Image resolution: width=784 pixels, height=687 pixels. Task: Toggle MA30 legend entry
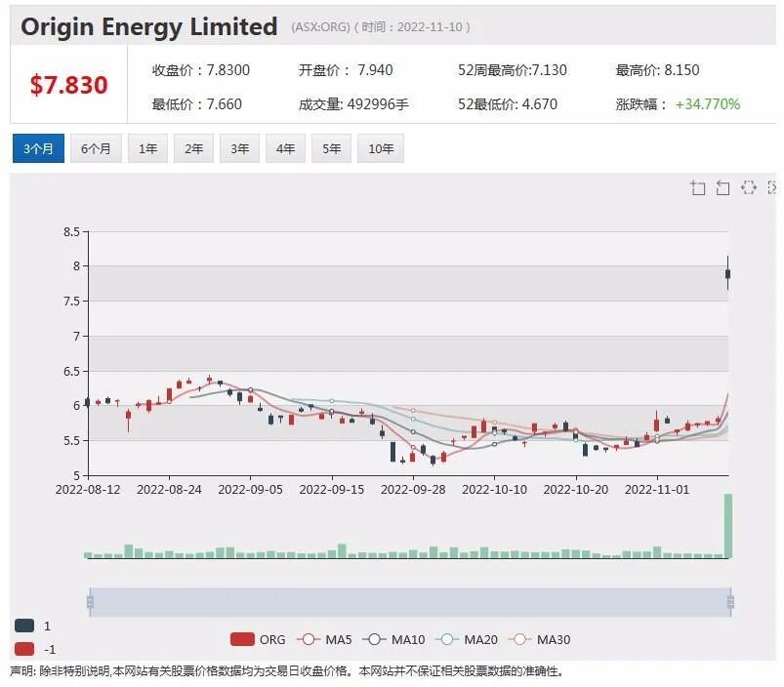[539, 639]
